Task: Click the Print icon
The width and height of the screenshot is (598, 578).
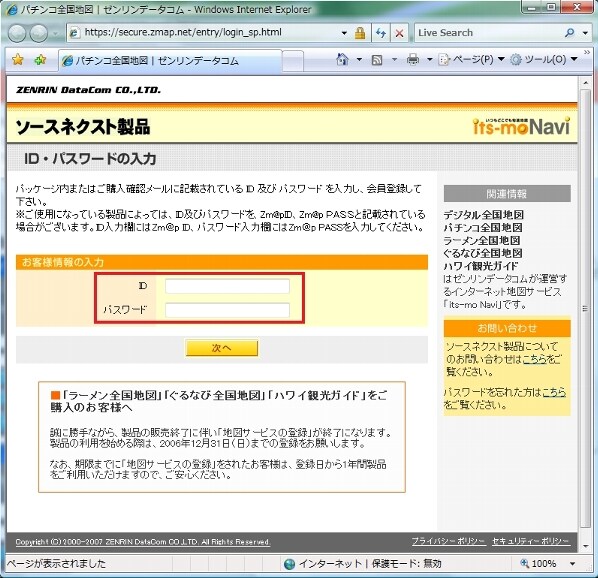Action: point(413,59)
